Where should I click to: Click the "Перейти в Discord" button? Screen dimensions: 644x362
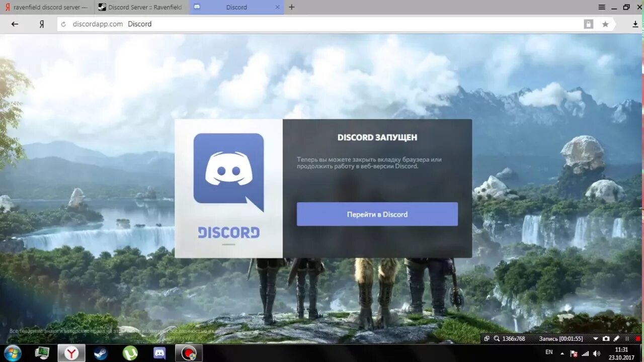pos(377,214)
